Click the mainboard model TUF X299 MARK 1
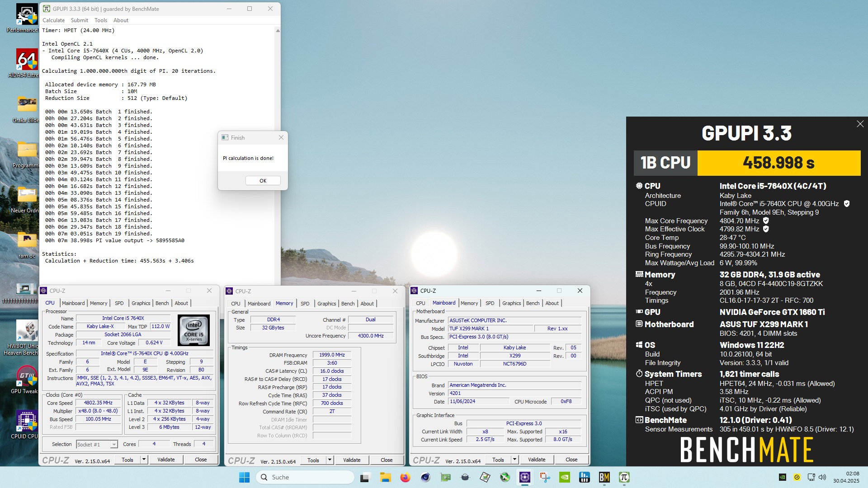This screenshot has width=868, height=488. [x=491, y=328]
